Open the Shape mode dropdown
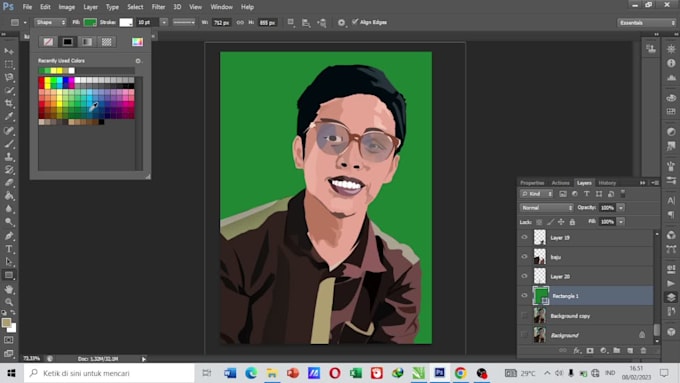The height and width of the screenshot is (383, 680). coord(50,23)
